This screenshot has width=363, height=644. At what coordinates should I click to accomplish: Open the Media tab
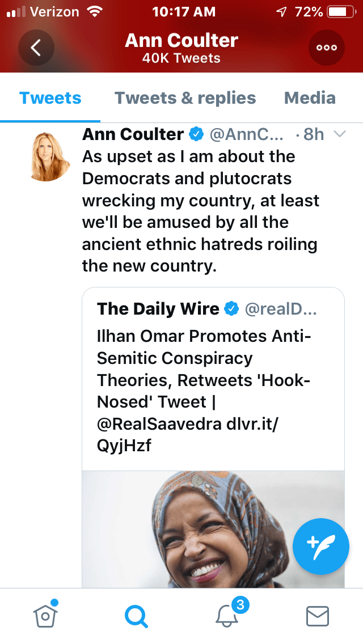tap(310, 98)
